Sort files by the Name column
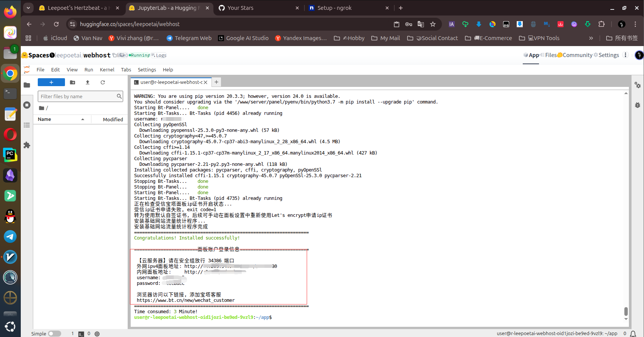The image size is (644, 337). tap(45, 119)
